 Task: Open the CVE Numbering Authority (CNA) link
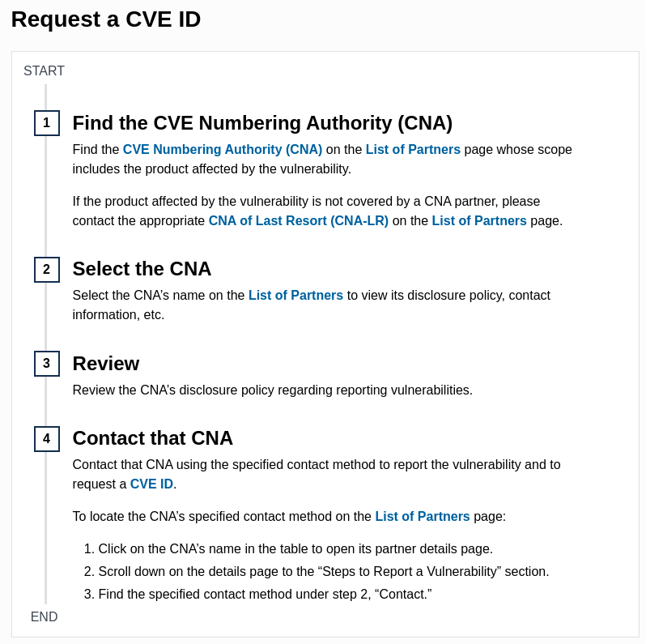(223, 150)
